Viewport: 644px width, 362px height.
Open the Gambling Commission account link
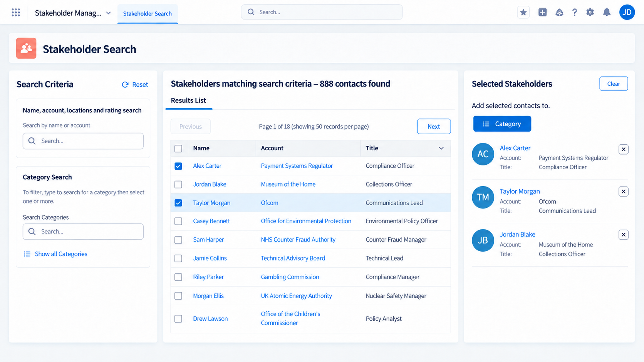tap(290, 277)
